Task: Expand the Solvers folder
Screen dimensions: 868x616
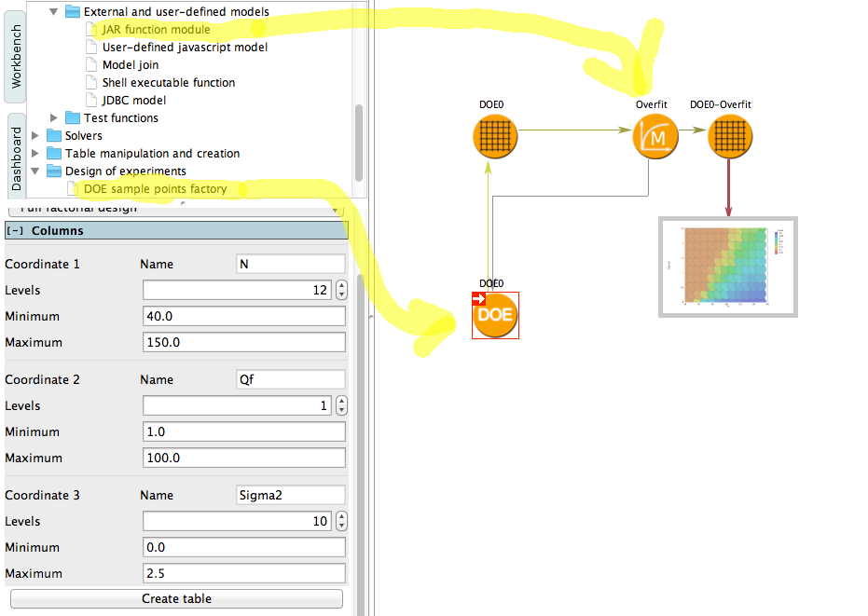Action: click(x=35, y=136)
